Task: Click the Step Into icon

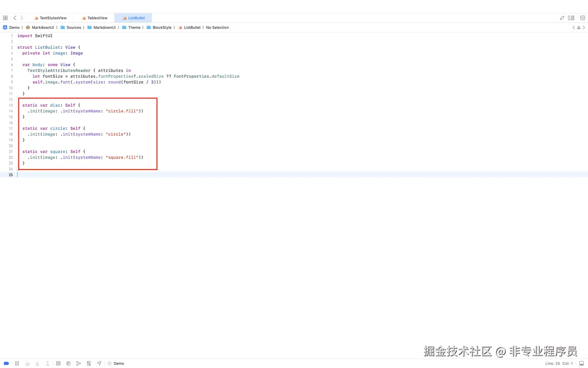Action: click(37, 363)
